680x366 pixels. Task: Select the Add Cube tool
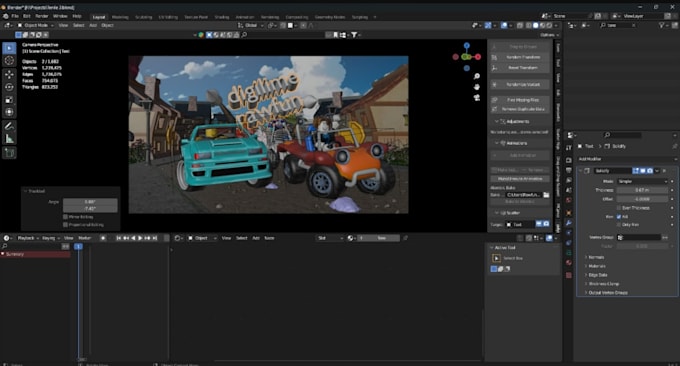point(9,153)
